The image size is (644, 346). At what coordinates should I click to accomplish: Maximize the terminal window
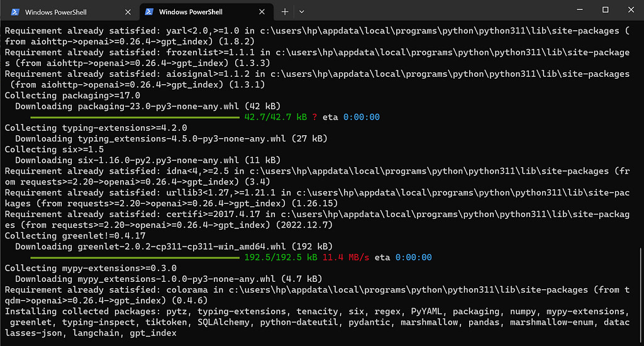click(605, 9)
